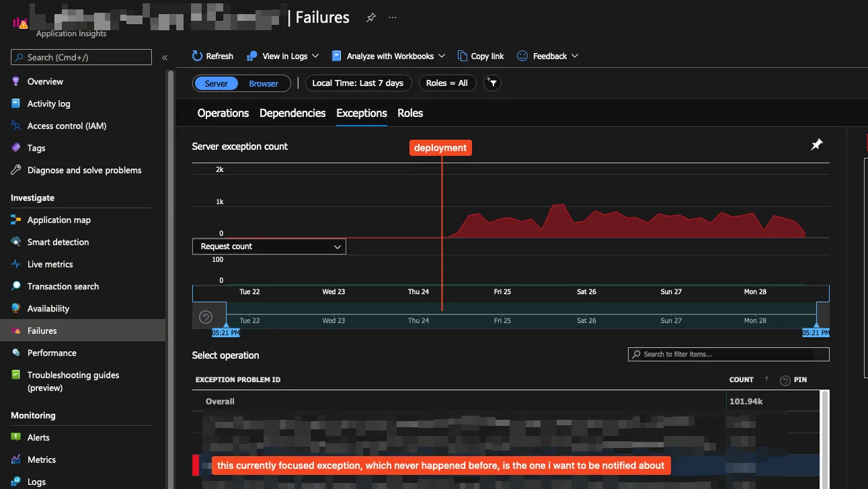Screen dimensions: 868x489
Task: Click the right time range slider handle
Action: click(822, 316)
